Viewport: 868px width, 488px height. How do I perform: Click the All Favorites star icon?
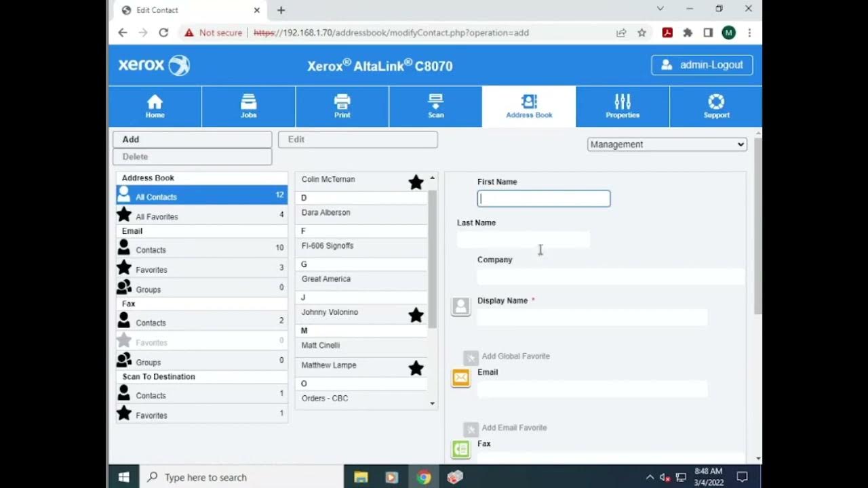click(124, 215)
